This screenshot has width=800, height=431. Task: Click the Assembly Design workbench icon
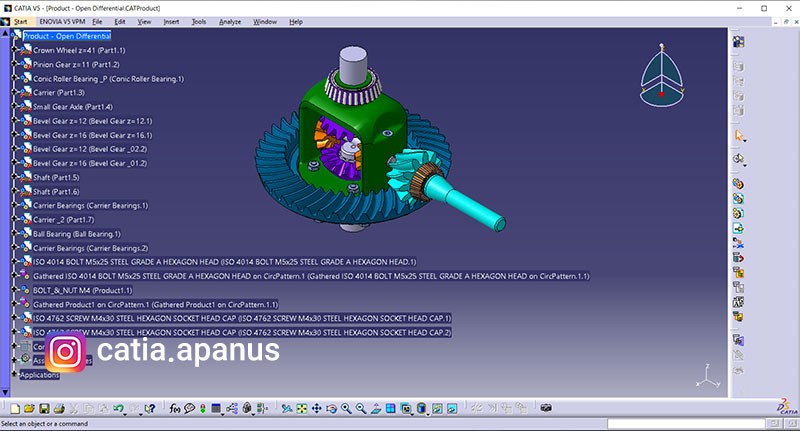738,42
